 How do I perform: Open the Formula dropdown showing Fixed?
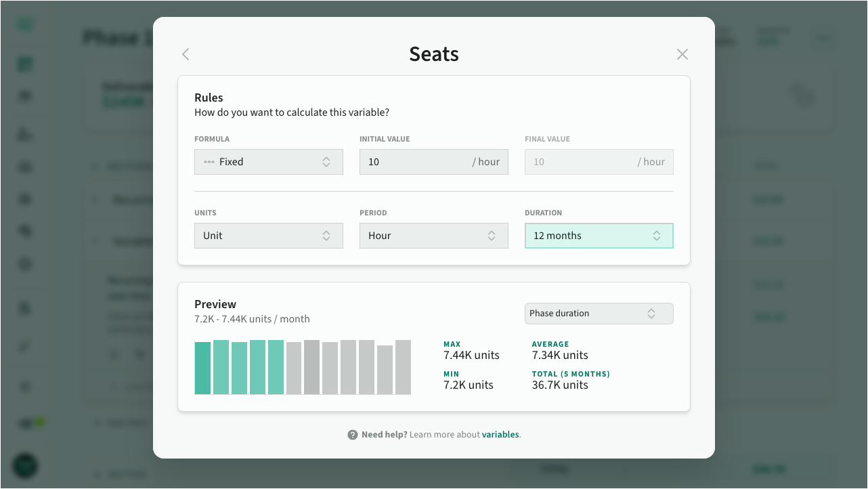point(268,162)
